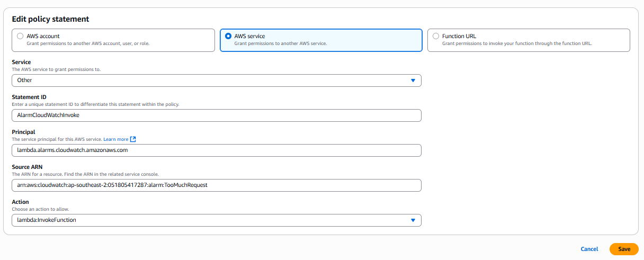Image resolution: width=644 pixels, height=260 pixels.
Task: Click 'Grant permissions to invoke your function' description
Action: [517, 43]
